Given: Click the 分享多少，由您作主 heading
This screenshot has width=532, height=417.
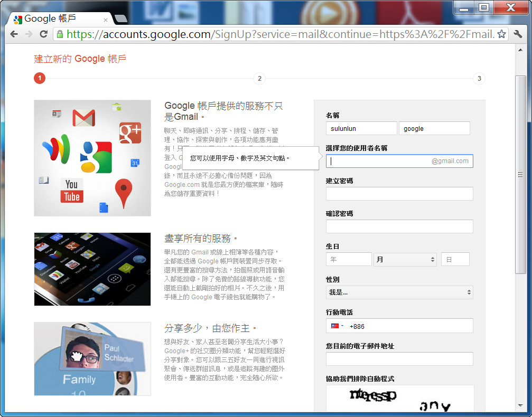Looking at the screenshot, I should click(x=210, y=328).
